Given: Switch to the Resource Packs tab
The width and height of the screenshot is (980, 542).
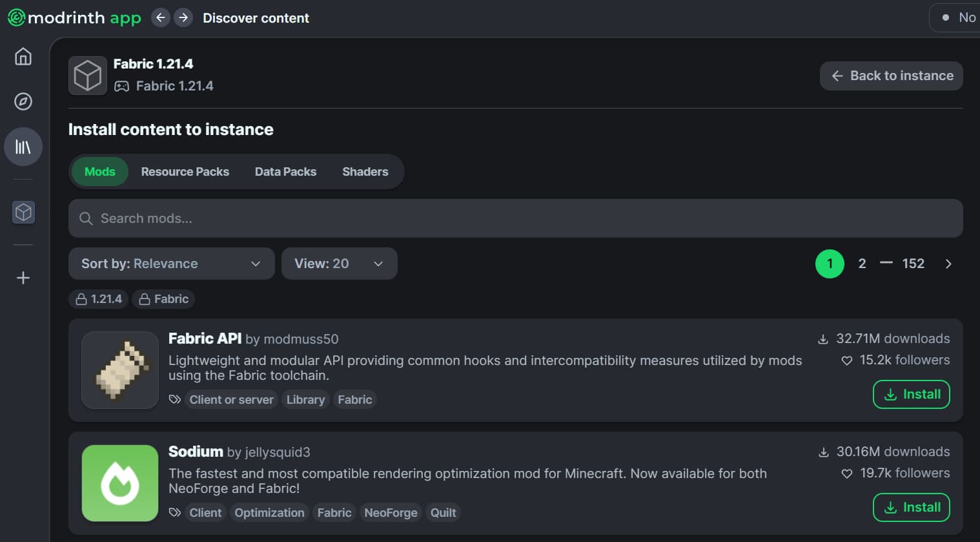Looking at the screenshot, I should pos(185,172).
